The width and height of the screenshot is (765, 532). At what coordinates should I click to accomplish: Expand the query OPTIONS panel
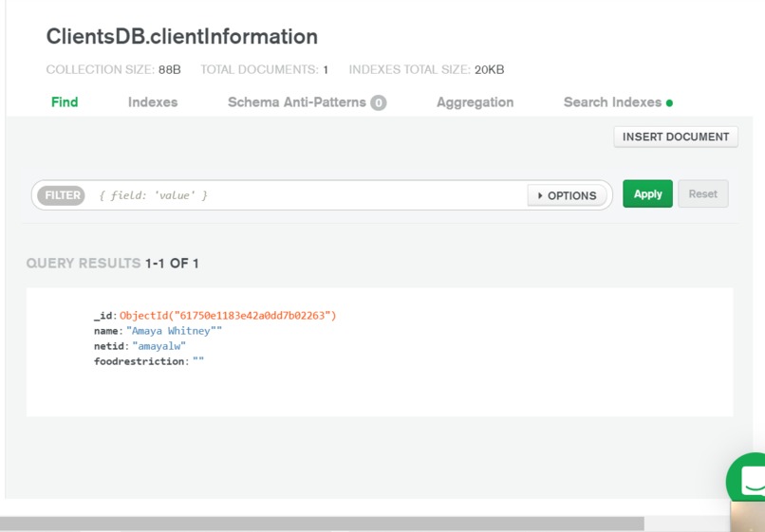click(x=567, y=195)
